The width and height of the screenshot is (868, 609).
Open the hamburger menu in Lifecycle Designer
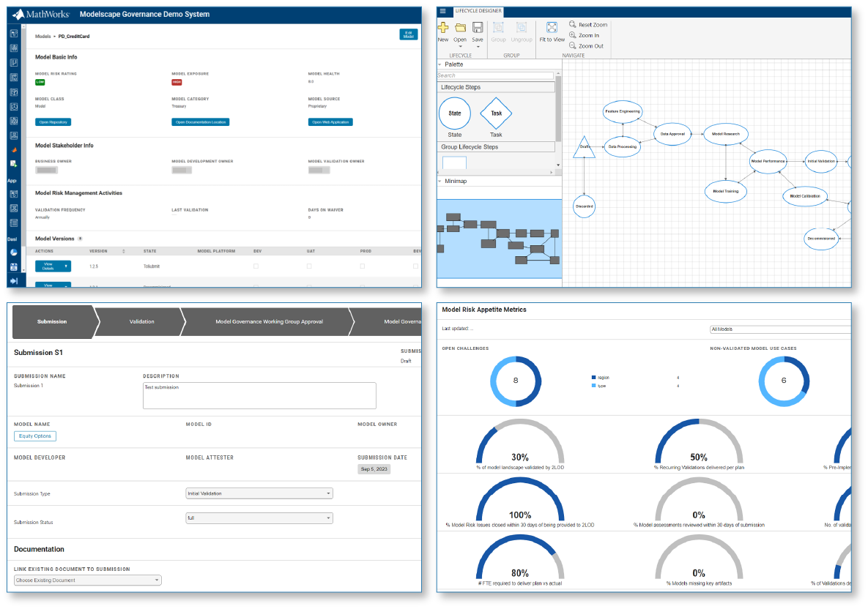pyautogui.click(x=442, y=11)
